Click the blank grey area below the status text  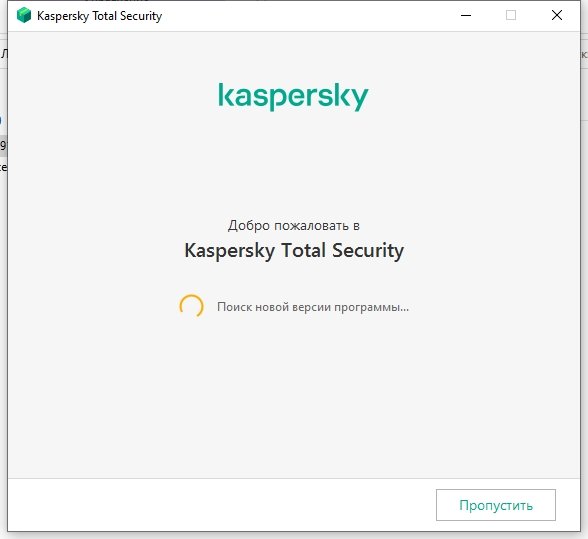[294, 394]
